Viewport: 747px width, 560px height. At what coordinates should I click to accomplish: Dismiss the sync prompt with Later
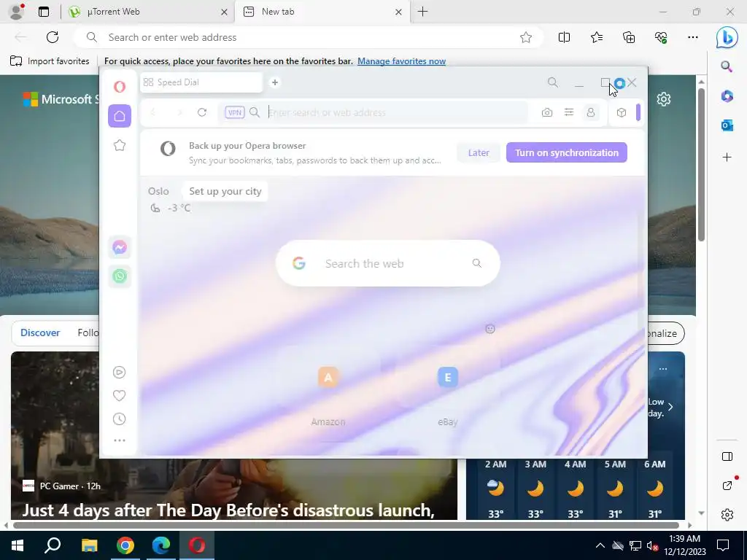pyautogui.click(x=479, y=152)
